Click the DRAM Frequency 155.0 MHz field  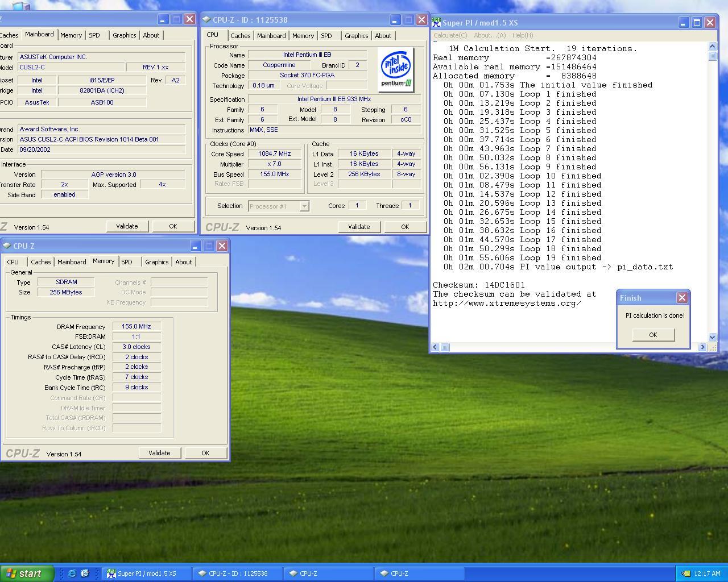point(136,327)
